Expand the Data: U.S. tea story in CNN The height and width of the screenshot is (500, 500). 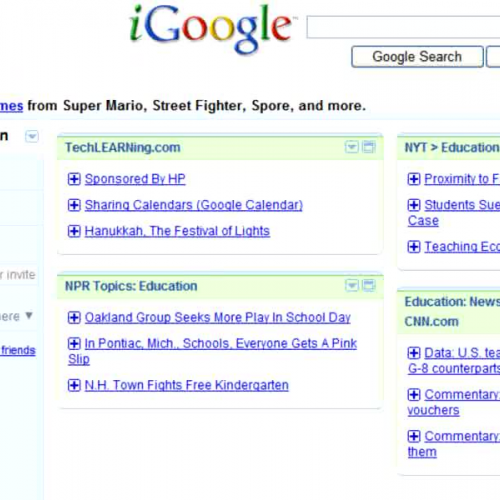click(x=414, y=353)
